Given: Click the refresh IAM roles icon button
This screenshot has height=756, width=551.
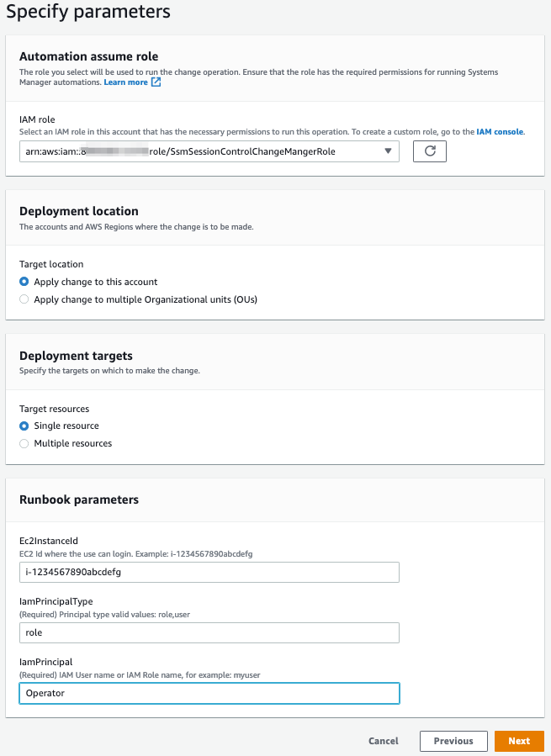Looking at the screenshot, I should [429, 151].
